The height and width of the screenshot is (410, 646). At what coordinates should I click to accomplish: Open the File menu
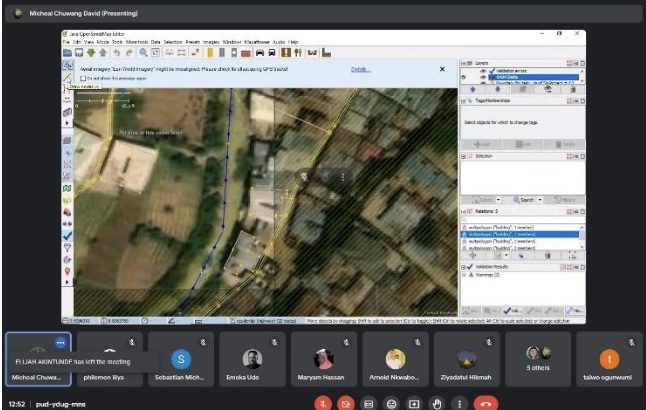pyautogui.click(x=66, y=42)
